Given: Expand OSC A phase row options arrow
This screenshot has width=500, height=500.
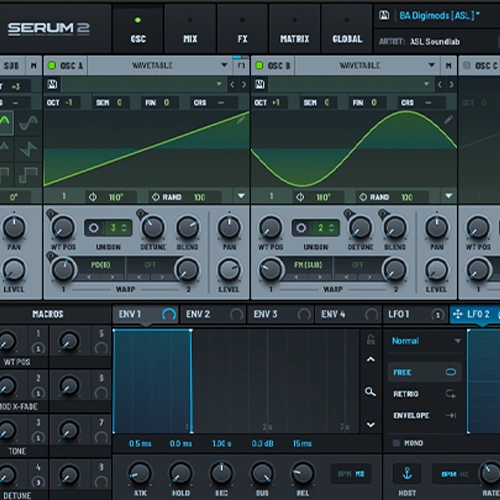Looking at the screenshot, I should click(241, 196).
